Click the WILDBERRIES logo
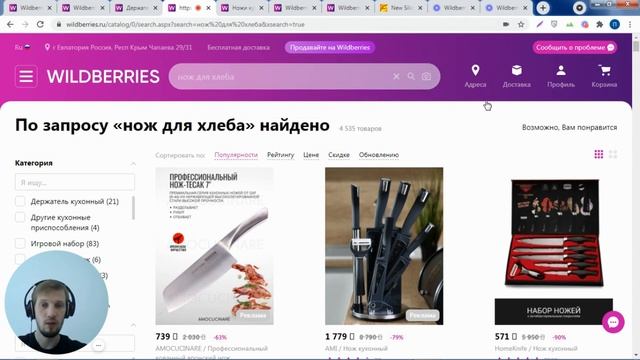This screenshot has height=360, width=640. 103,77
